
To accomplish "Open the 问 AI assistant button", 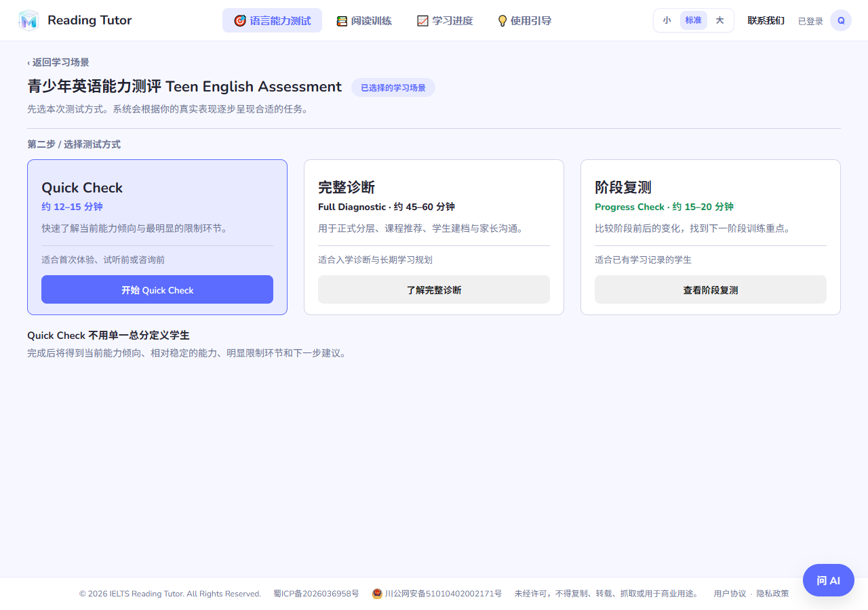I will pyautogui.click(x=829, y=580).
